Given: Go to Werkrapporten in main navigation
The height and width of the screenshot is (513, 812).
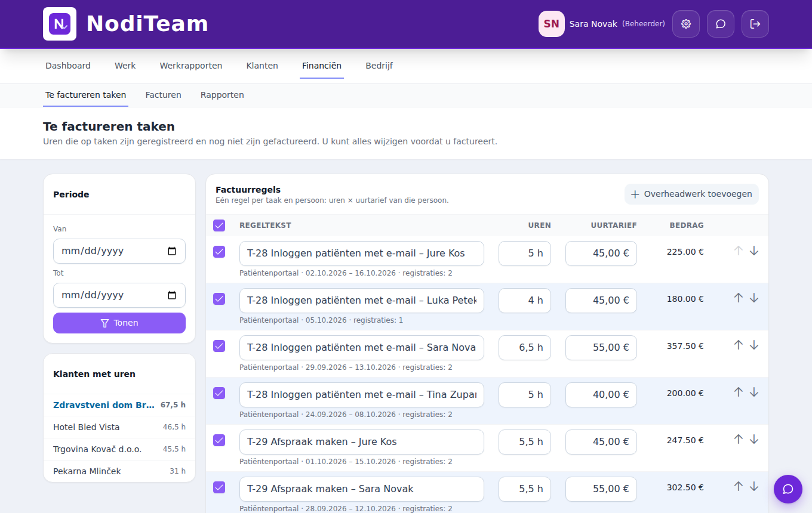Looking at the screenshot, I should [191, 66].
